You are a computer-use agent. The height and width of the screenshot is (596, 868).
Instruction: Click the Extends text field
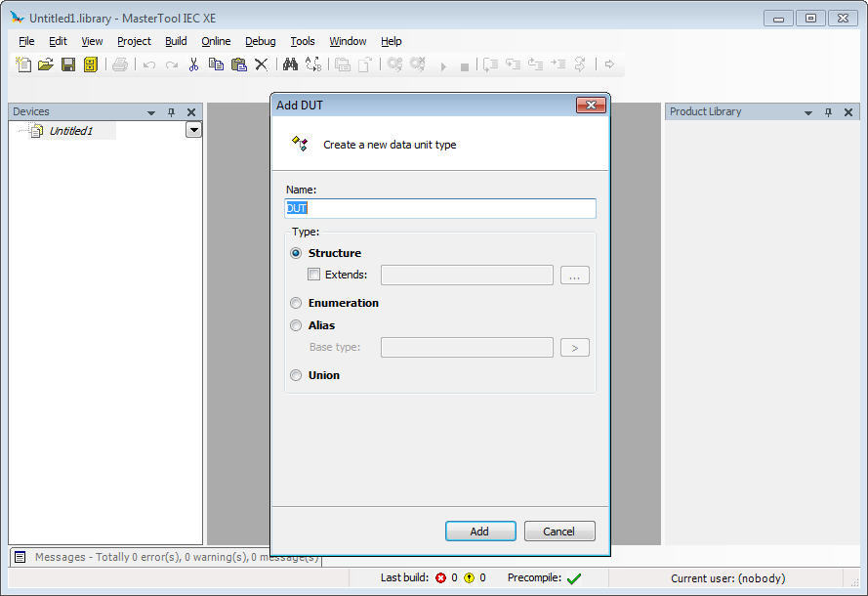tap(467, 276)
